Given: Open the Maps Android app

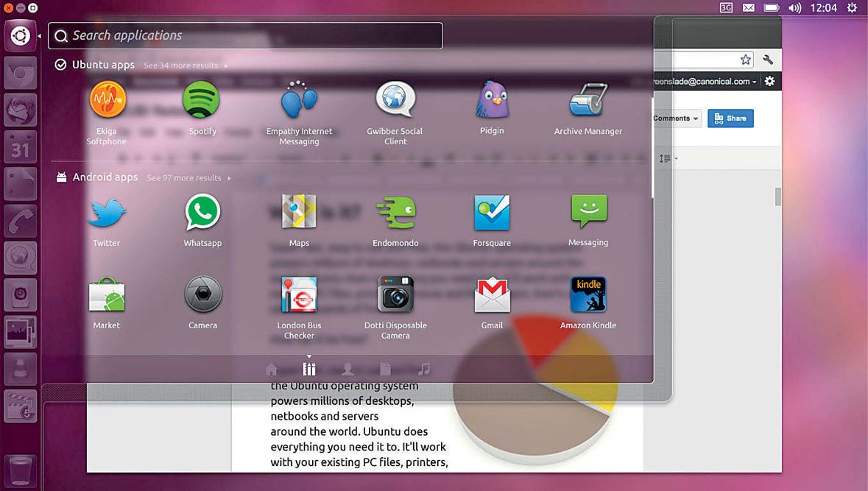Looking at the screenshot, I should click(x=299, y=212).
